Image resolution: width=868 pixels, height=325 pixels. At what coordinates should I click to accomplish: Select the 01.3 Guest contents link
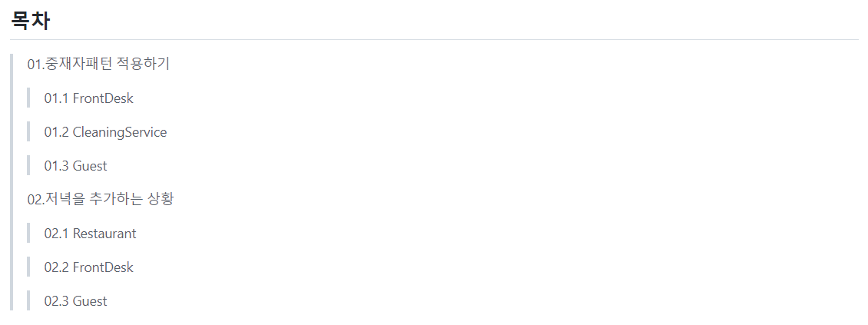pos(76,166)
